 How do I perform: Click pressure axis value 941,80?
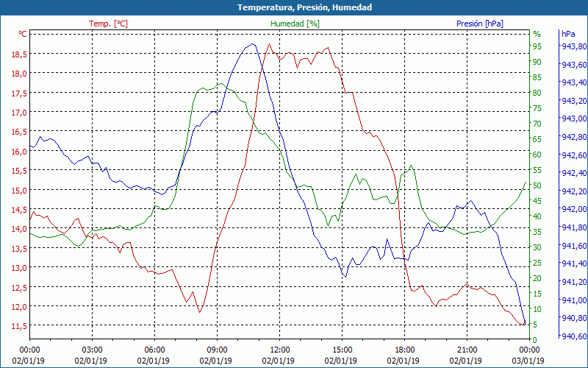(x=574, y=227)
